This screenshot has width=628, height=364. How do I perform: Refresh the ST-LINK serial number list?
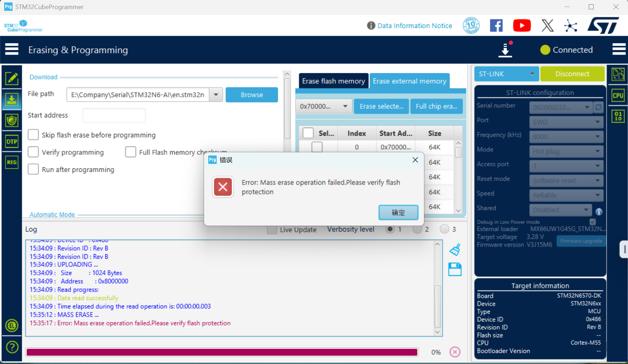click(x=598, y=107)
